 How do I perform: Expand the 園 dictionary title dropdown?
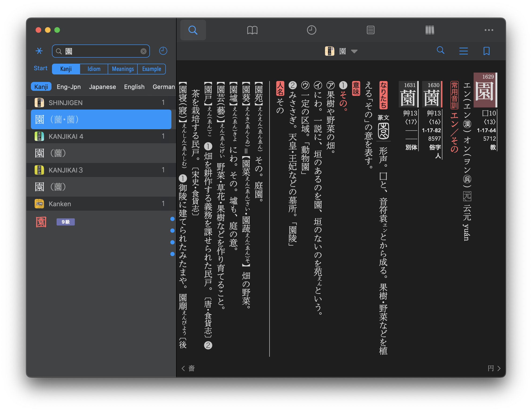point(354,51)
